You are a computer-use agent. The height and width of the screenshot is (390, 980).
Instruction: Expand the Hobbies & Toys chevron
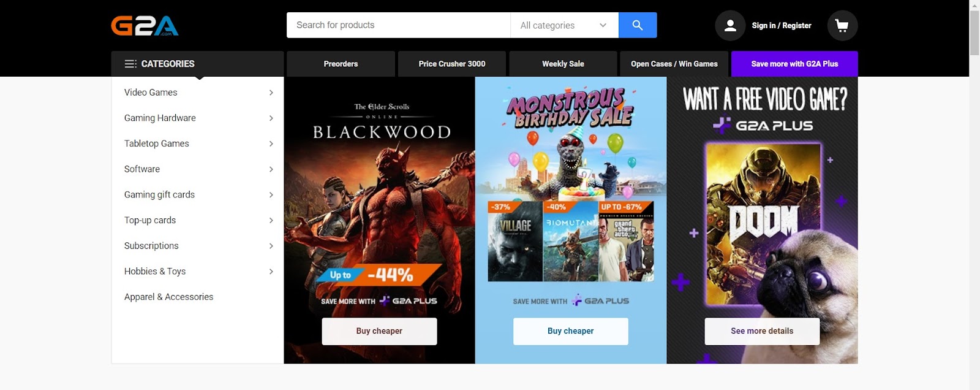[x=271, y=271]
